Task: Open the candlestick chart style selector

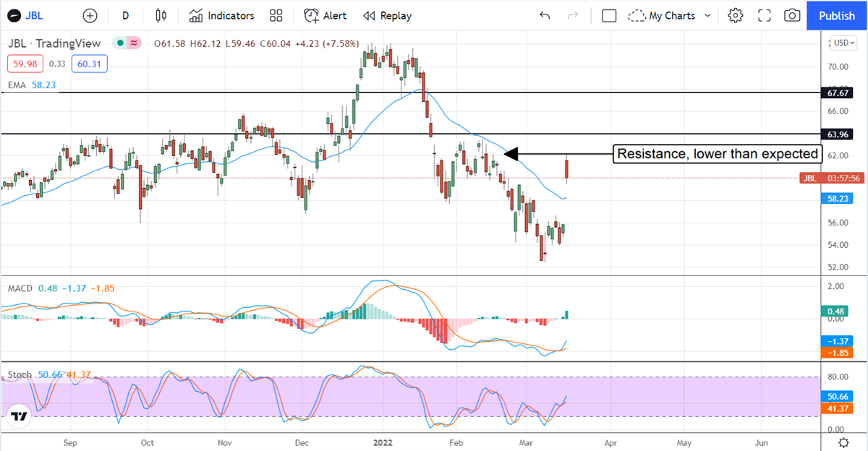Action: pos(161,15)
